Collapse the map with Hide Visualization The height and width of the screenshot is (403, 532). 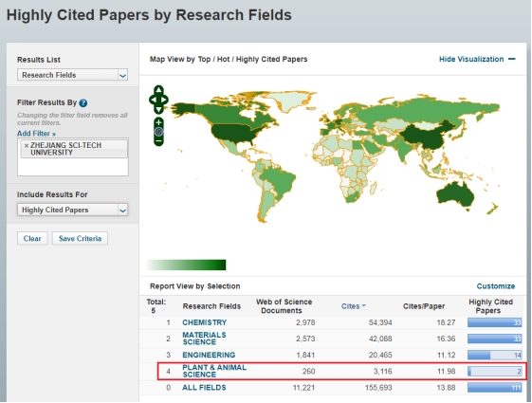[x=477, y=59]
